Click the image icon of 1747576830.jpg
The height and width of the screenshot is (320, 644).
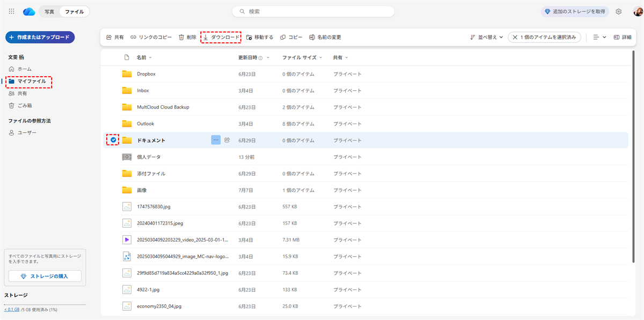[127, 206]
